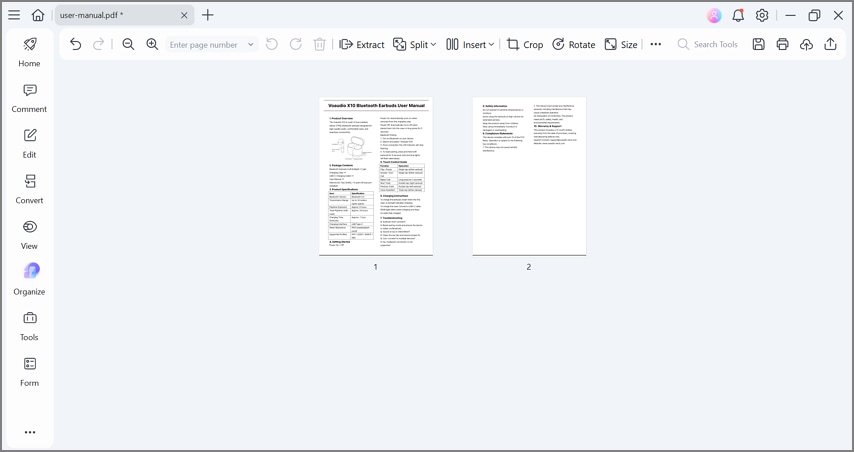Open the Convert tools
Viewport: 854px width, 452px height.
(29, 190)
